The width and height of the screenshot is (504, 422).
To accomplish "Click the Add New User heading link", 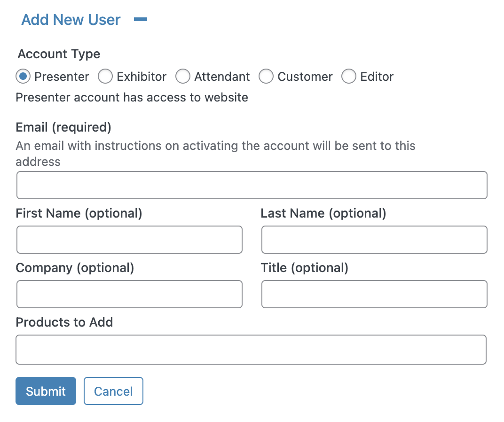I will pos(71,20).
